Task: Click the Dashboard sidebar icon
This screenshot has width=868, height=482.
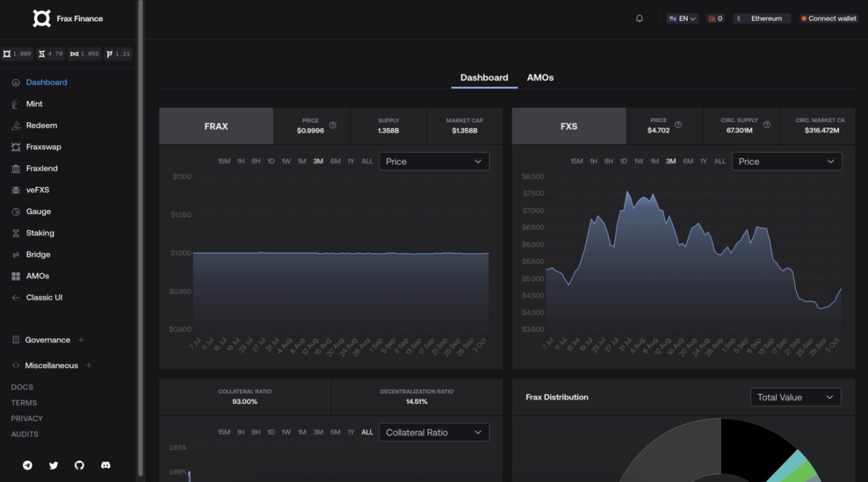Action: (16, 83)
